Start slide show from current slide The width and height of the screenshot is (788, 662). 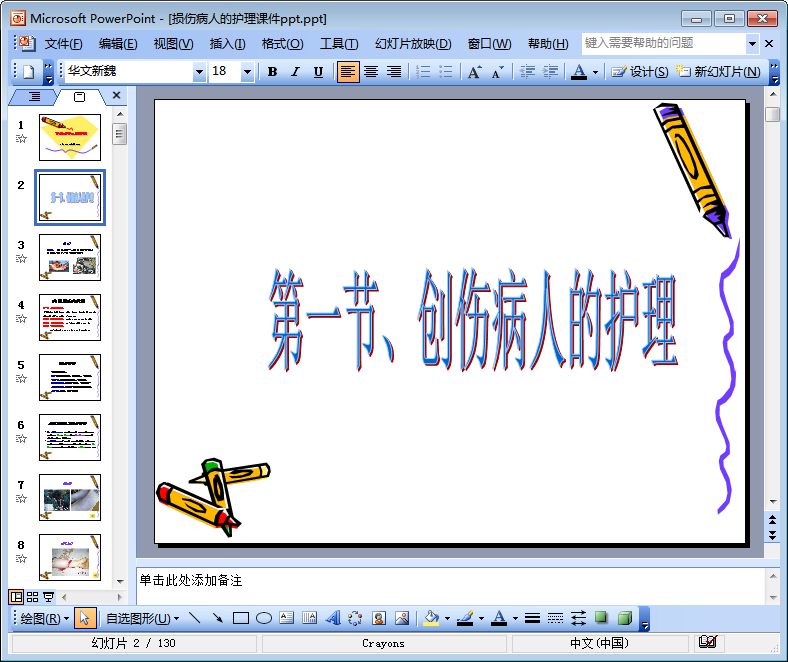coord(48,597)
